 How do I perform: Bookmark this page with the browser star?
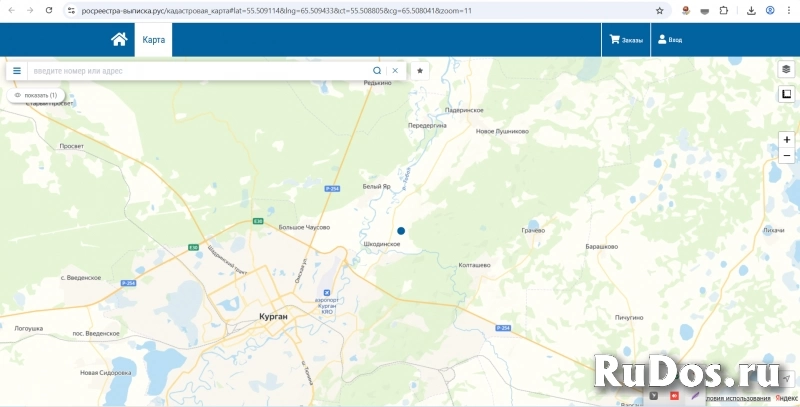pyautogui.click(x=659, y=10)
